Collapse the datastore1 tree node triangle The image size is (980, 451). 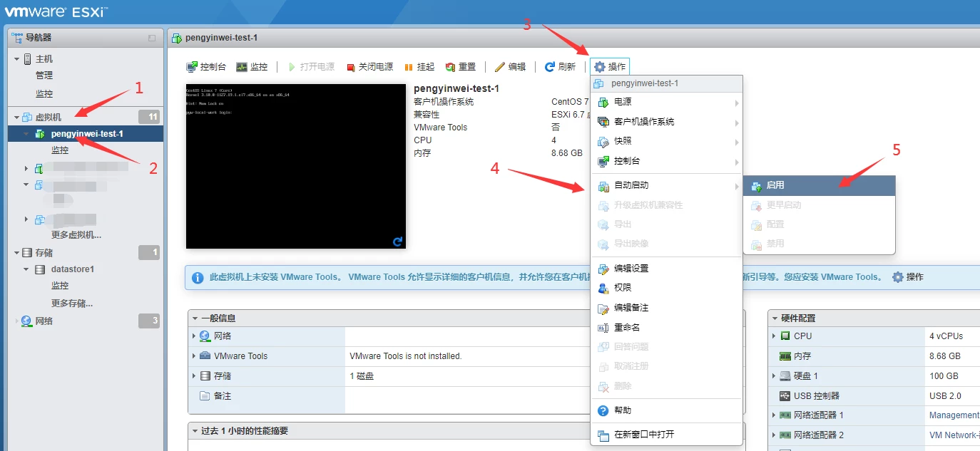pos(26,269)
